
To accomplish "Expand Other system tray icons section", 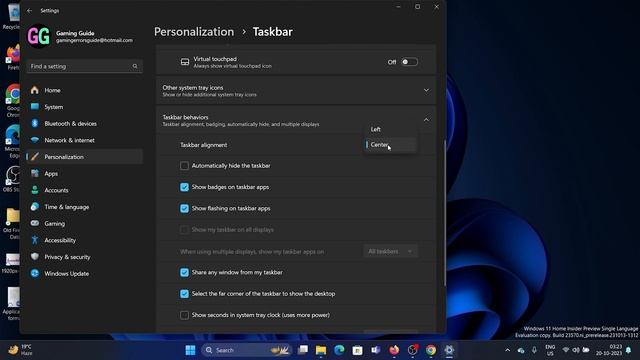I will click(x=426, y=90).
